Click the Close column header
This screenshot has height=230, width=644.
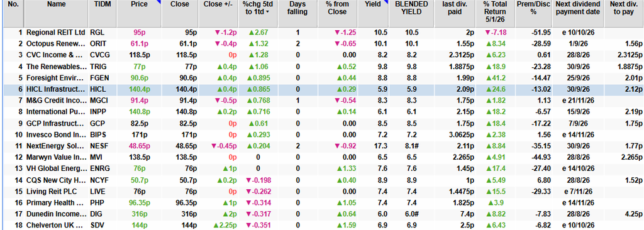click(x=179, y=14)
